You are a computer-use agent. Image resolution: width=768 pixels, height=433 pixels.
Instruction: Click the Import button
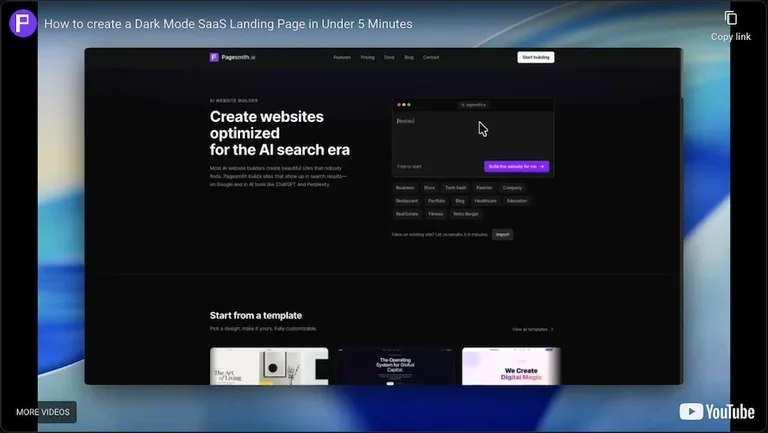point(503,235)
